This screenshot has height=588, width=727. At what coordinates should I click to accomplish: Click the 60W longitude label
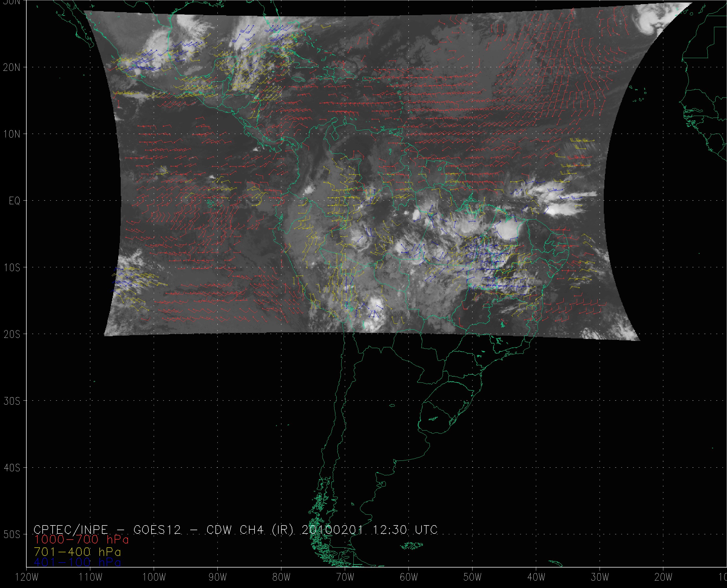tap(409, 577)
